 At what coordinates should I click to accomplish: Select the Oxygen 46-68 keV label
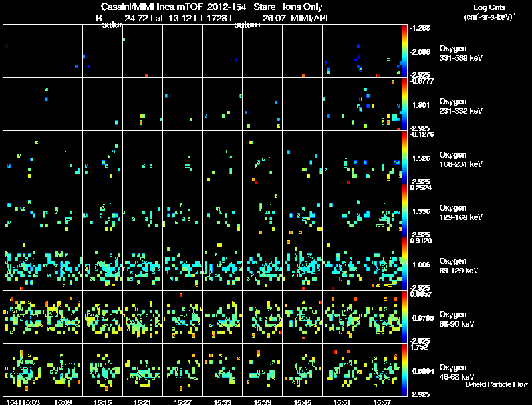[457, 372]
